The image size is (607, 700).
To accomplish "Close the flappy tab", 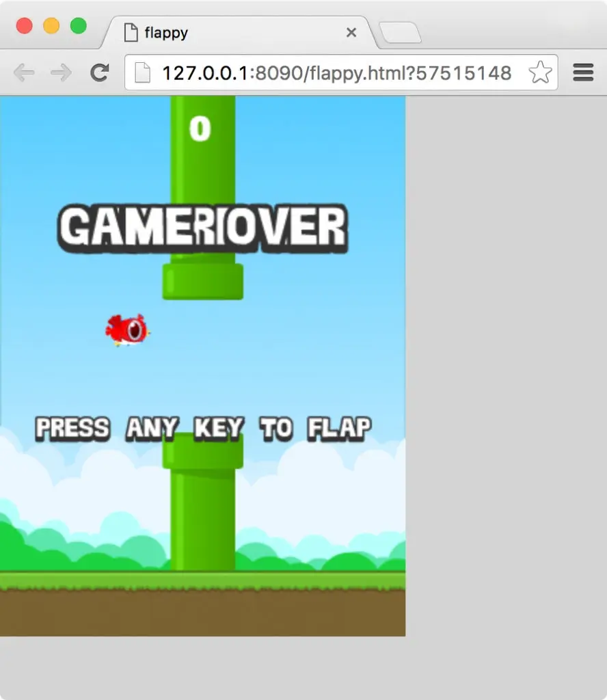I will pos(351,33).
